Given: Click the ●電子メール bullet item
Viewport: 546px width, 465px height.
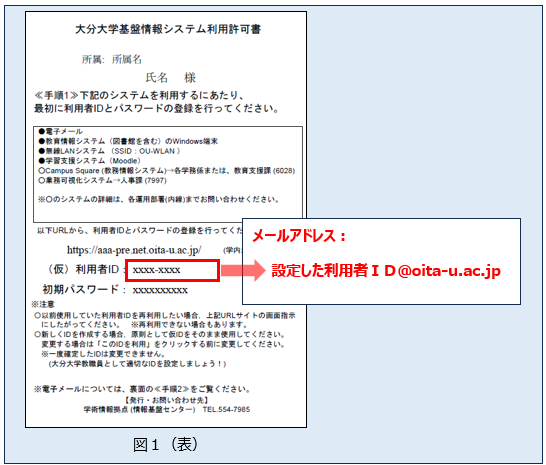Looking at the screenshot, I should 60,131.
